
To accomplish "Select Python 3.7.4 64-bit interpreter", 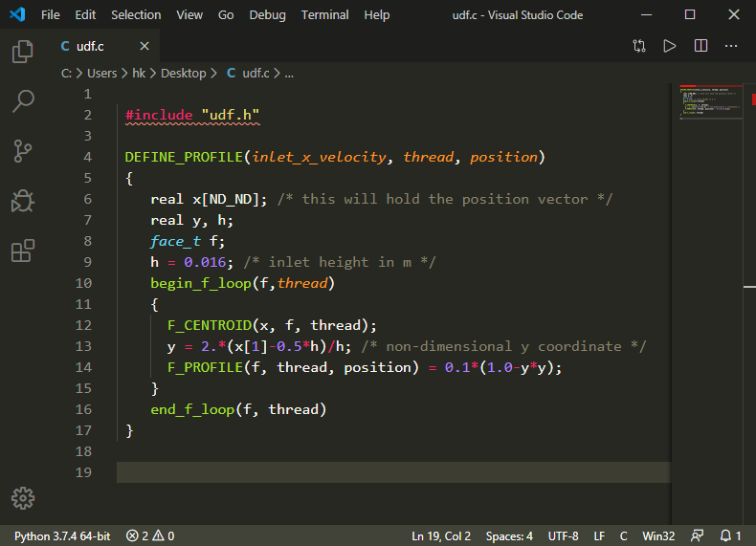I will (62, 535).
